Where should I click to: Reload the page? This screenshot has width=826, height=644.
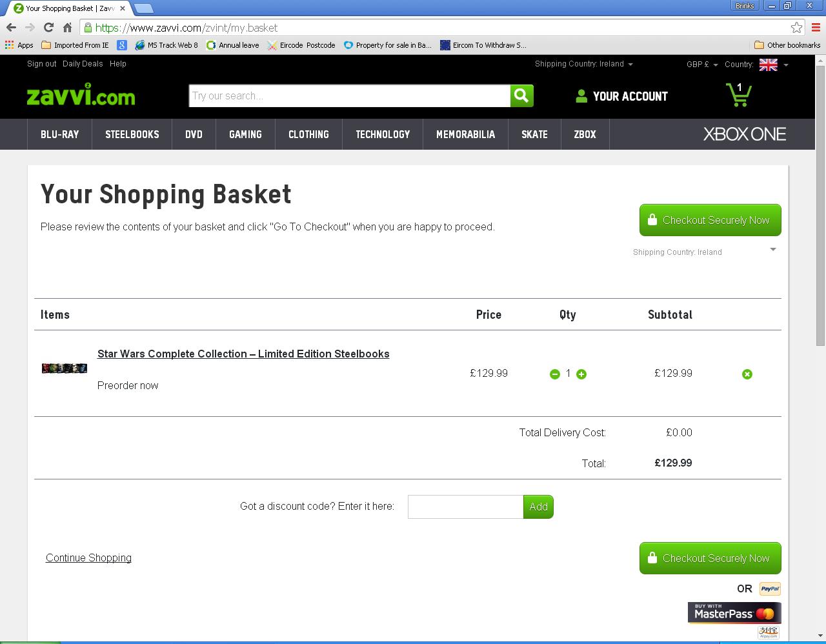tap(48, 27)
